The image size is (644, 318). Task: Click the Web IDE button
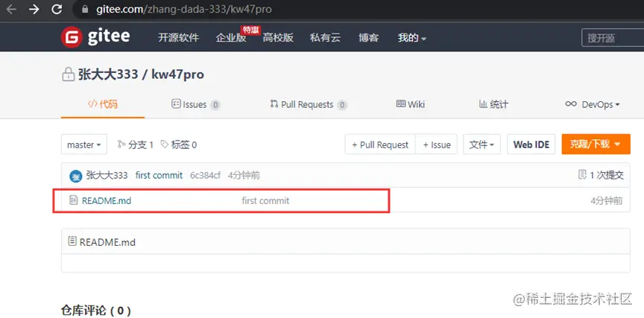click(531, 144)
